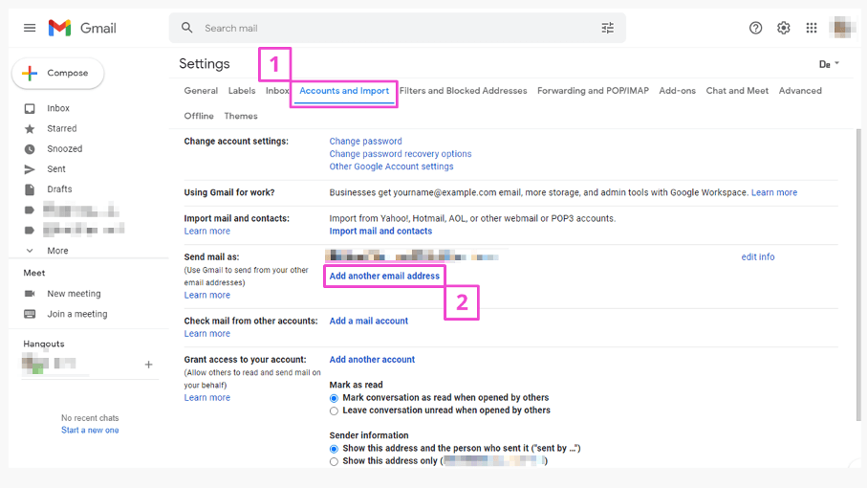868x488 pixels.
Task: Open the Drafts folder
Action: 59,189
